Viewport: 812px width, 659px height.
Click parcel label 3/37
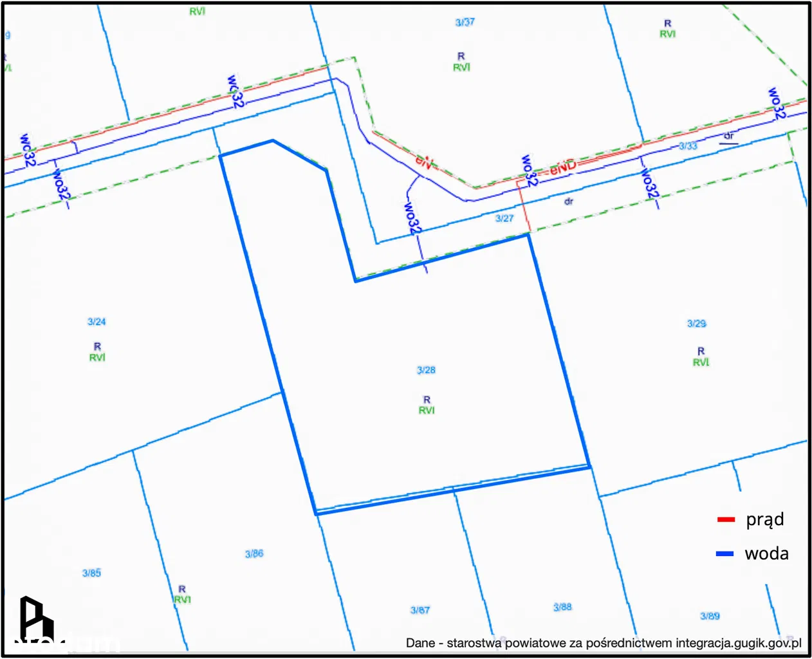tap(465, 23)
